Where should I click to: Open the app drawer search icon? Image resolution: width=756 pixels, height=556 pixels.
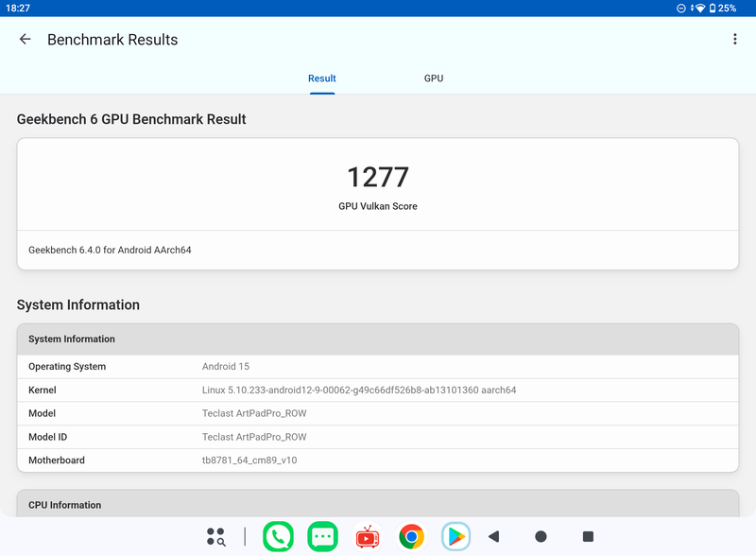tap(215, 537)
